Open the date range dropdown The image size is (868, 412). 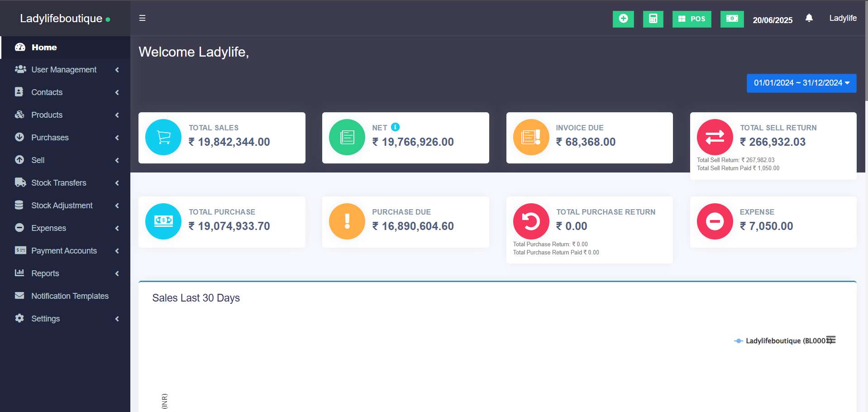[x=801, y=83]
